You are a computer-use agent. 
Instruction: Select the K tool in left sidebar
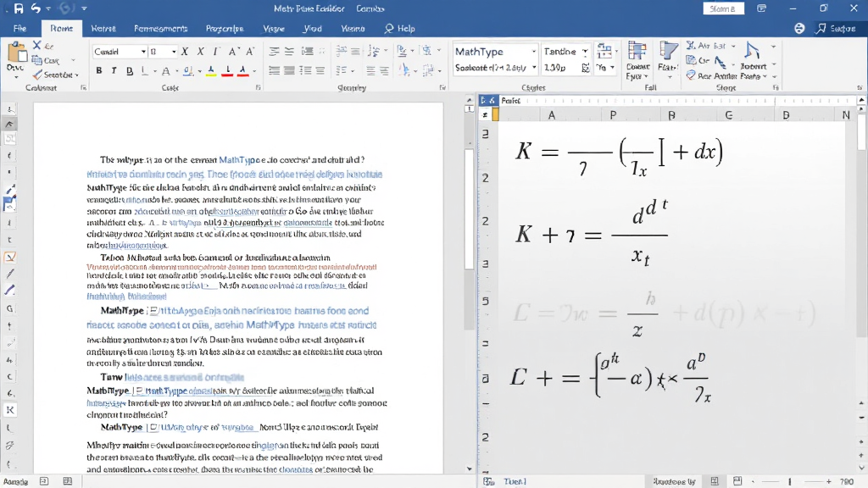coord(10,410)
